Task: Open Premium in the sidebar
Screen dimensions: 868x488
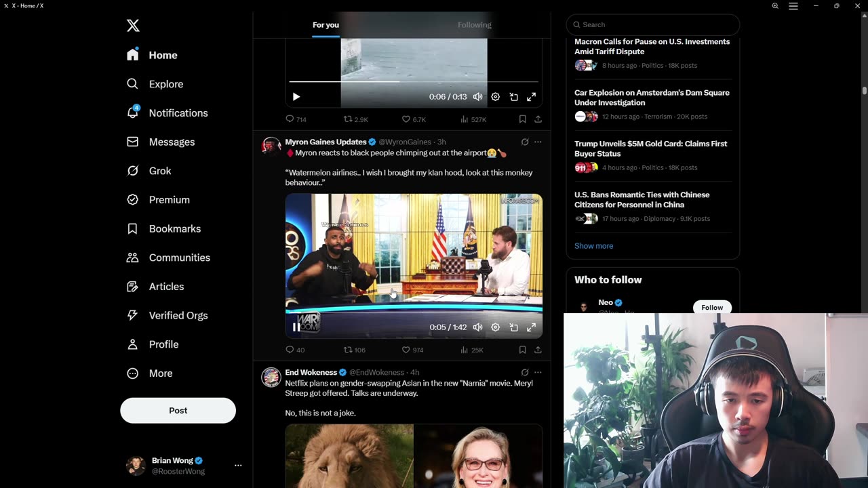Action: tap(159, 200)
